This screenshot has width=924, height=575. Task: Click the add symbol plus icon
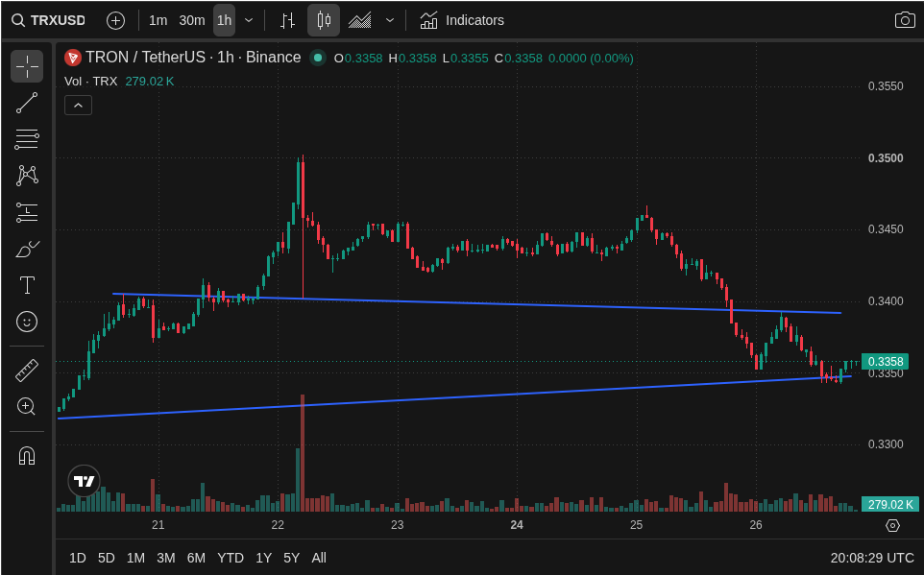[115, 20]
